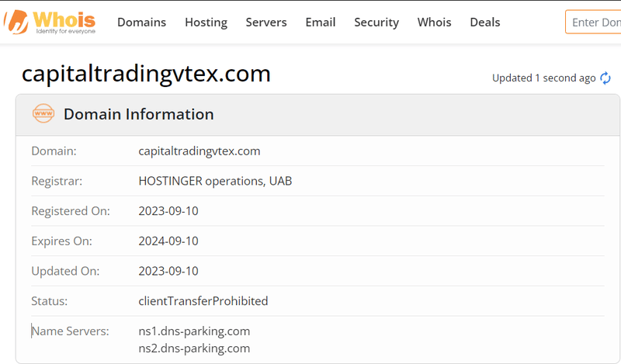Open the Domains menu
This screenshot has height=364, width=621.
pos(141,23)
